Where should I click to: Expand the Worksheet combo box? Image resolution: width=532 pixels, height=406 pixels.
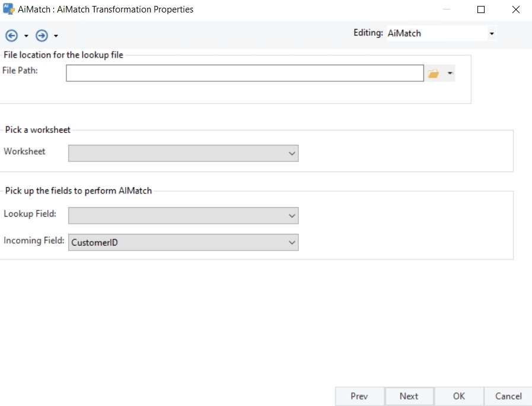(291, 153)
